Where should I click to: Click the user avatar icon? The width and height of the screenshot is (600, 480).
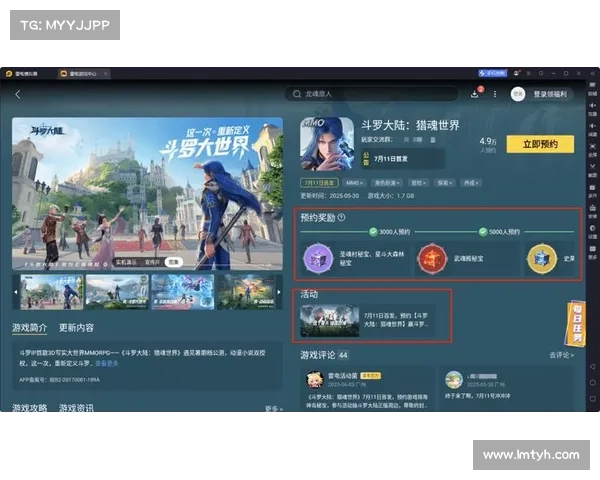(517, 94)
